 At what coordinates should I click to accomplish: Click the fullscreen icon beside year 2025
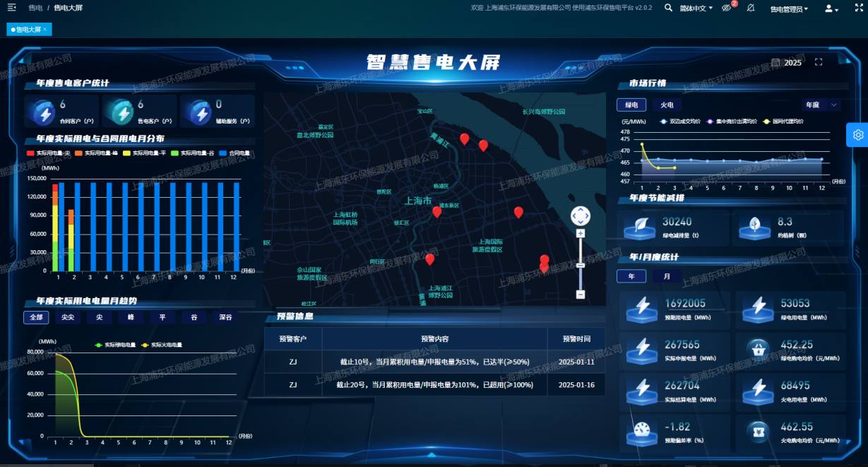click(x=819, y=62)
